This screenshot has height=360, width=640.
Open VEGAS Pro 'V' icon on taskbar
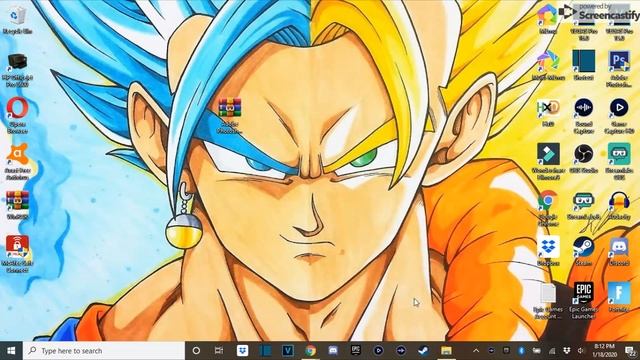(288, 351)
